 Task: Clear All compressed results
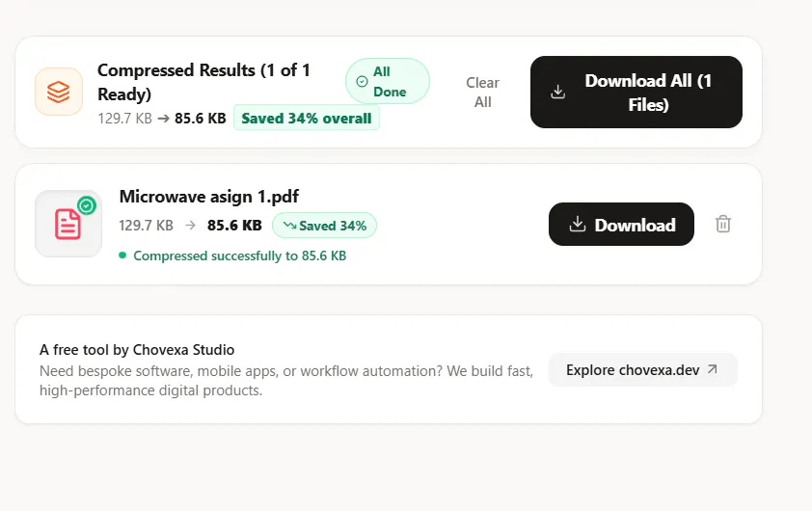482,93
